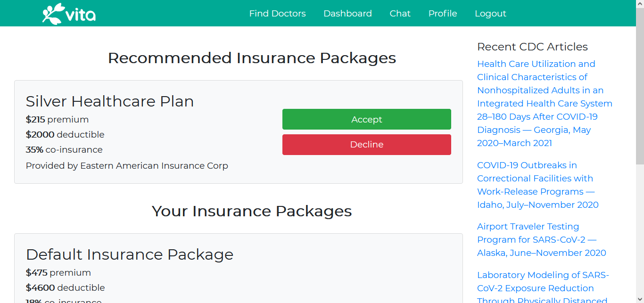Log out using the Logout link
Image resolution: width=644 pixels, height=303 pixels.
click(490, 14)
